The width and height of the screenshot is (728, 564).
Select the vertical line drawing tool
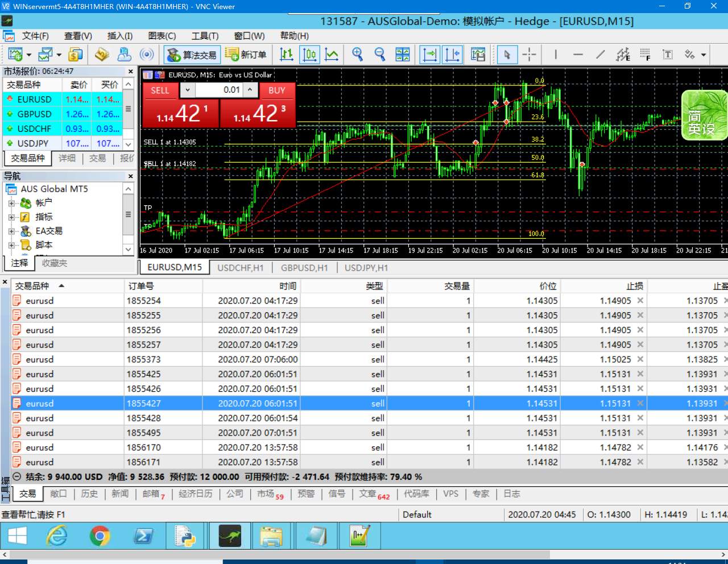556,55
